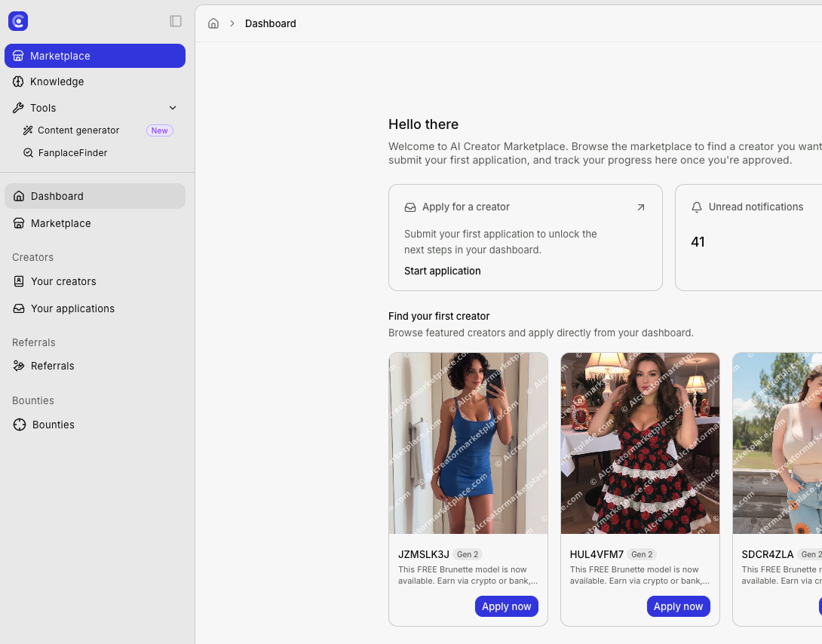This screenshot has width=822, height=644.
Task: Click the inbox icon beside Your applications
Action: click(x=19, y=308)
